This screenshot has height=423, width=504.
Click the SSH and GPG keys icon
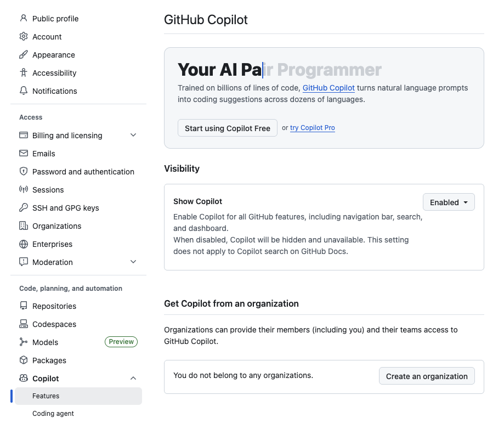(x=24, y=208)
